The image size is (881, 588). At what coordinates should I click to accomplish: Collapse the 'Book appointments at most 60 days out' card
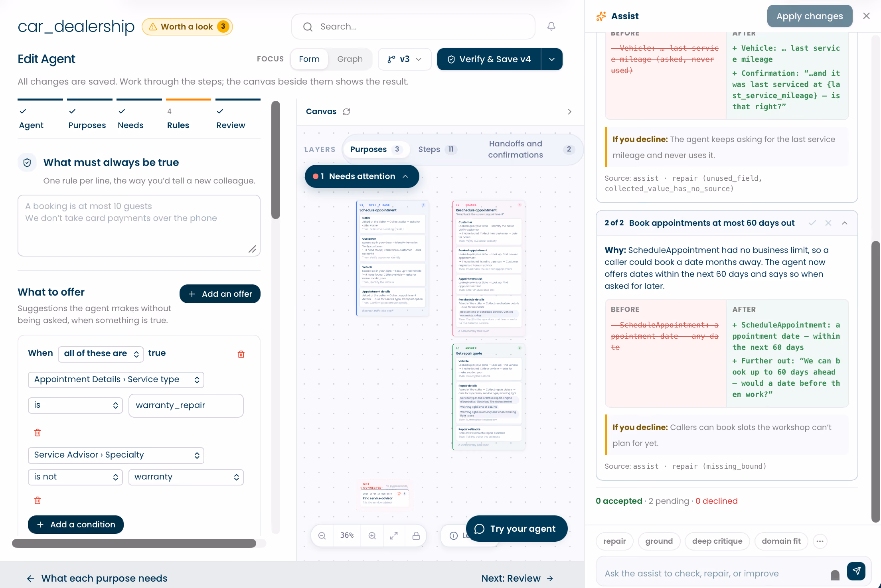point(845,223)
